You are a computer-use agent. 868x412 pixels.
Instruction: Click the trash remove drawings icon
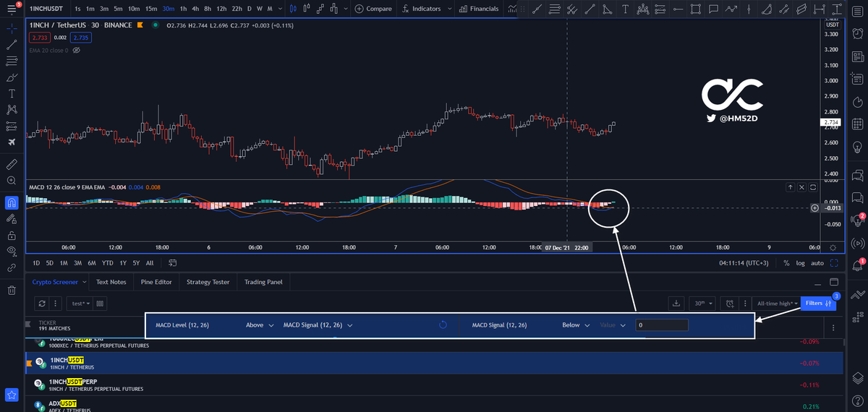point(12,291)
